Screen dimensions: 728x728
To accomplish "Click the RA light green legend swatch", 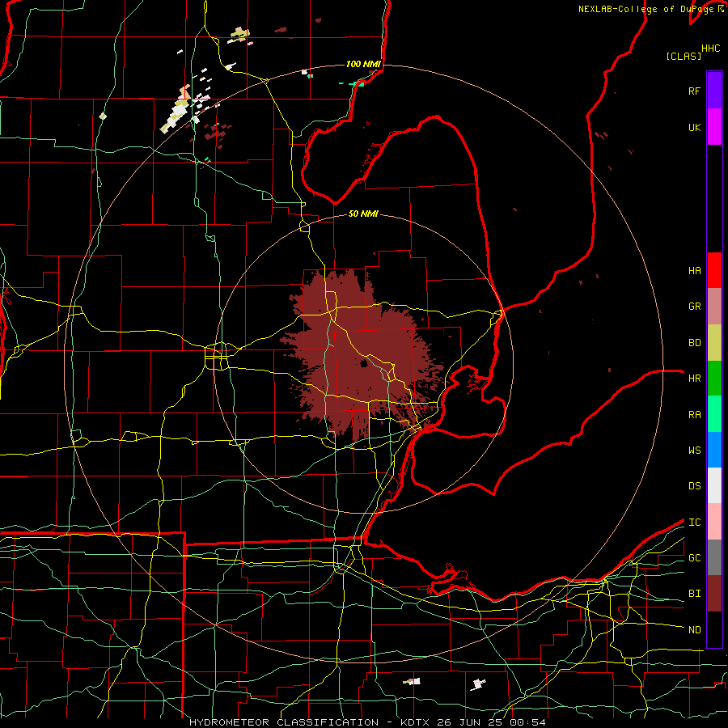I will click(714, 414).
